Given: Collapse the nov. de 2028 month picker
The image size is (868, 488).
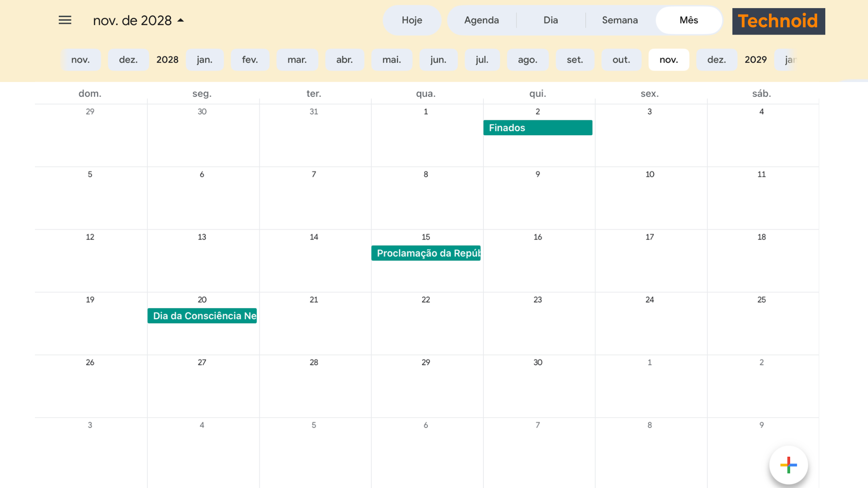Looking at the screenshot, I should click(138, 21).
